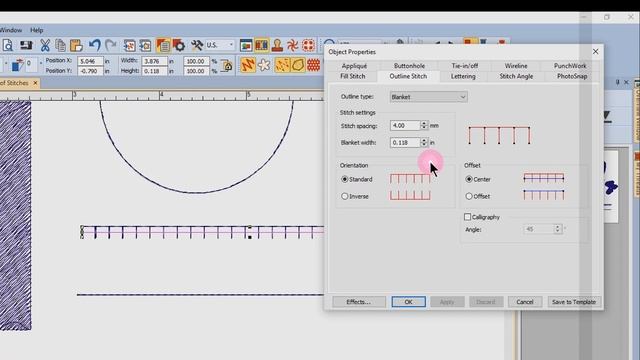Click Save to Template button
The image size is (640, 360).
(x=574, y=302)
